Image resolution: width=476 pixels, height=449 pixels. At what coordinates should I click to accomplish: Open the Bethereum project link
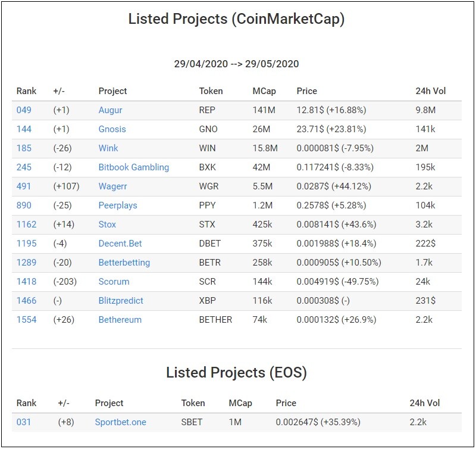(x=120, y=320)
